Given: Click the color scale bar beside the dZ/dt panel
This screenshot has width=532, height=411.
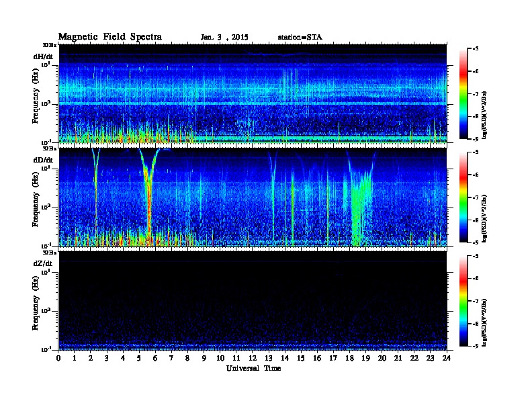Looking at the screenshot, I should (x=463, y=301).
